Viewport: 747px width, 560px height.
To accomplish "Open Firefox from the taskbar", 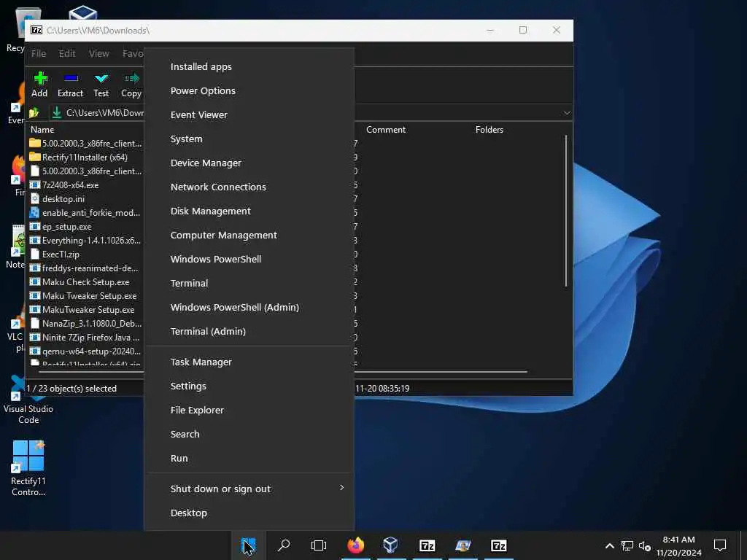I will click(355, 545).
